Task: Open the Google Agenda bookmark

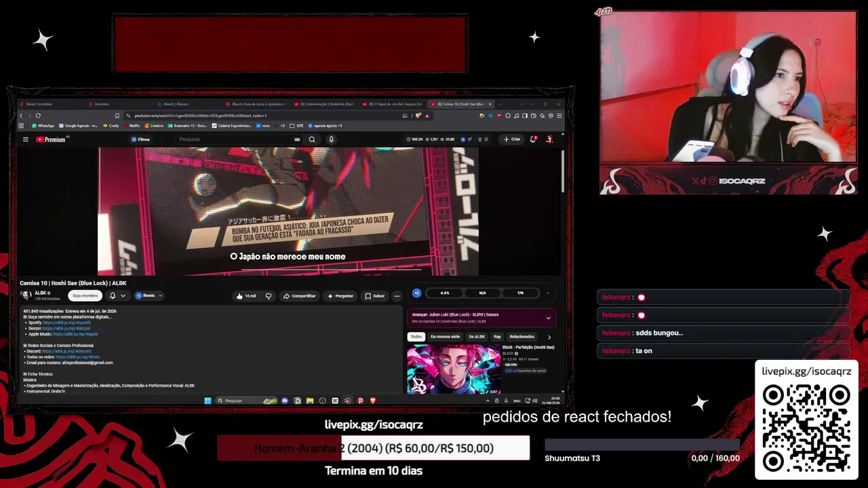Action: pos(79,125)
